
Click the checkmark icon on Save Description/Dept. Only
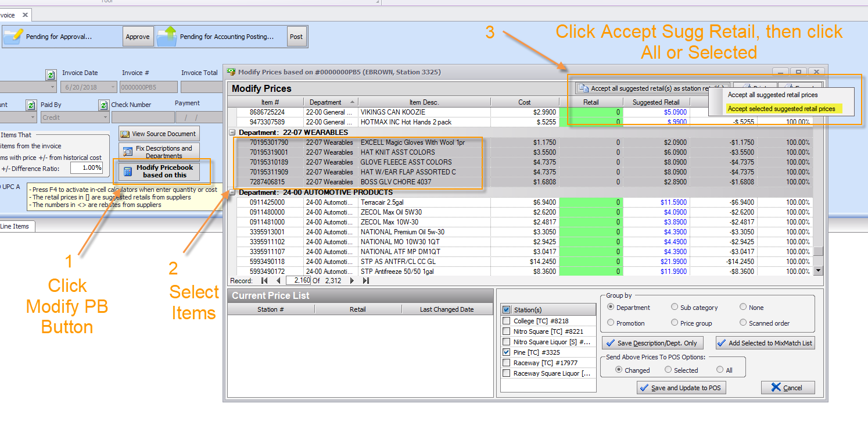click(610, 343)
